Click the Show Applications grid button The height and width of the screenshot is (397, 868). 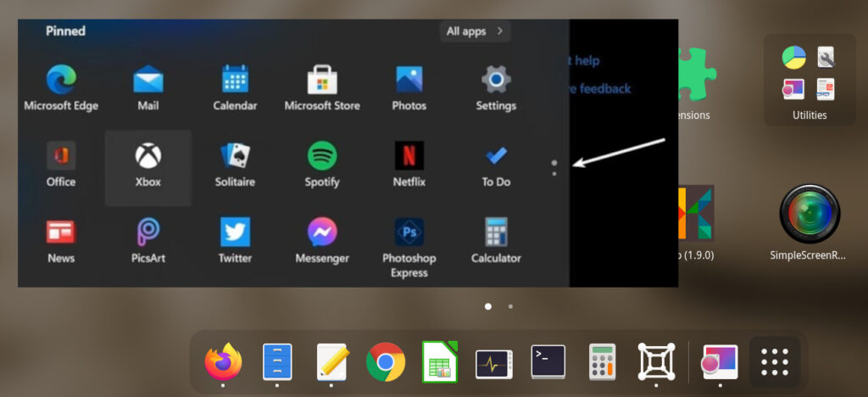(775, 362)
